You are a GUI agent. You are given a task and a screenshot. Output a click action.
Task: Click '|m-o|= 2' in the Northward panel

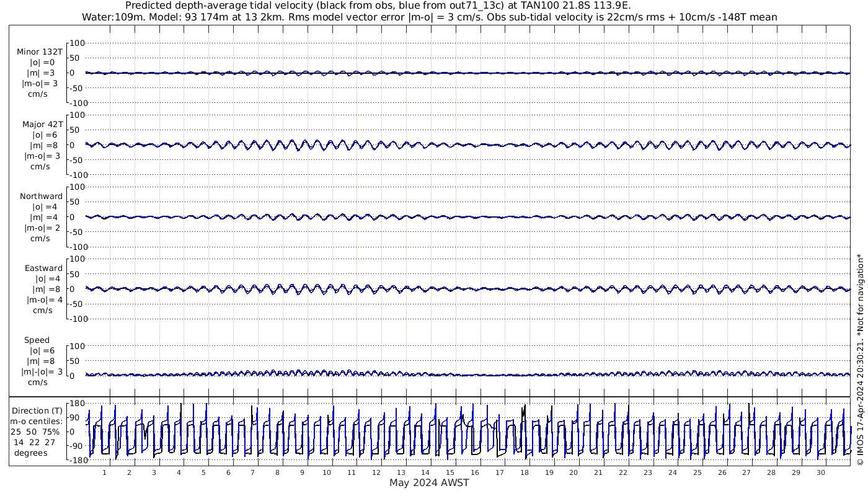42,228
